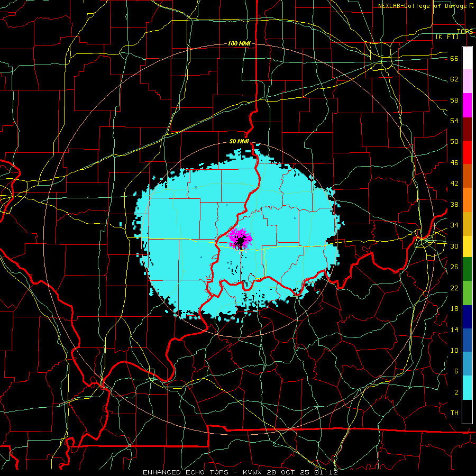
Task: Click the light pink 62 kft legend swatch
Action: tap(467, 81)
